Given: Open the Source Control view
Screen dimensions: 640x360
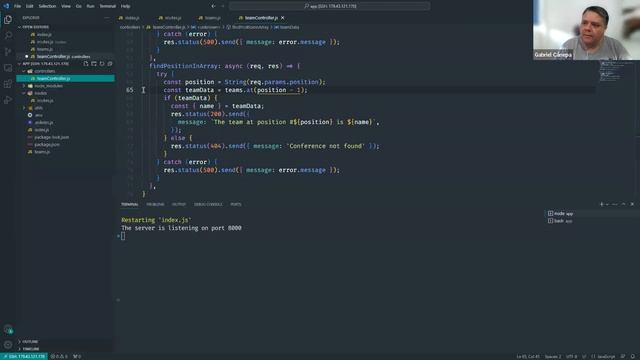Looking at the screenshot, I should (8, 51).
